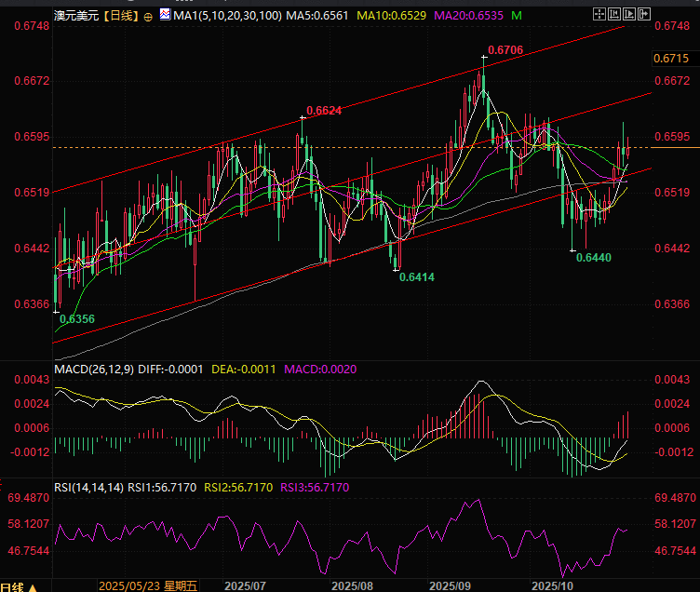Click the crosshair target icon beside 日线 title

(148, 17)
